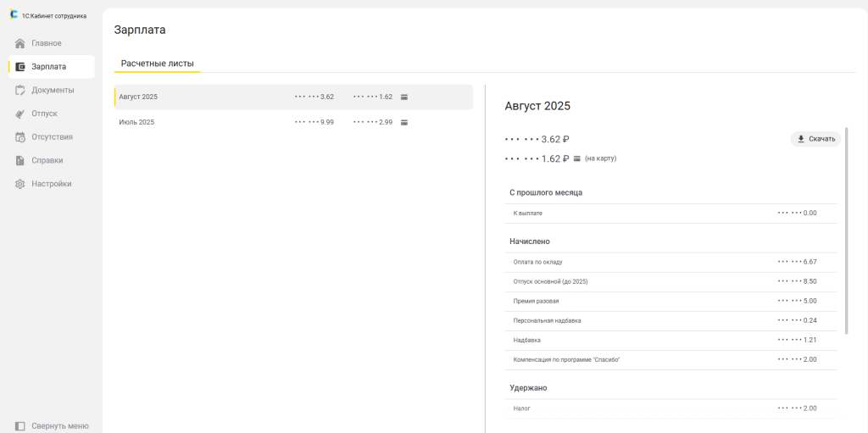Click the Отпуск vacation icon
The width and height of the screenshot is (868, 433).
(20, 114)
